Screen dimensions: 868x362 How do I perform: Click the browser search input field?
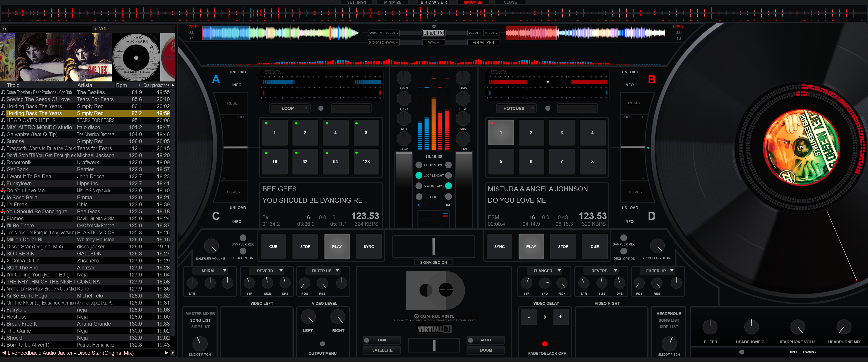tap(50, 29)
